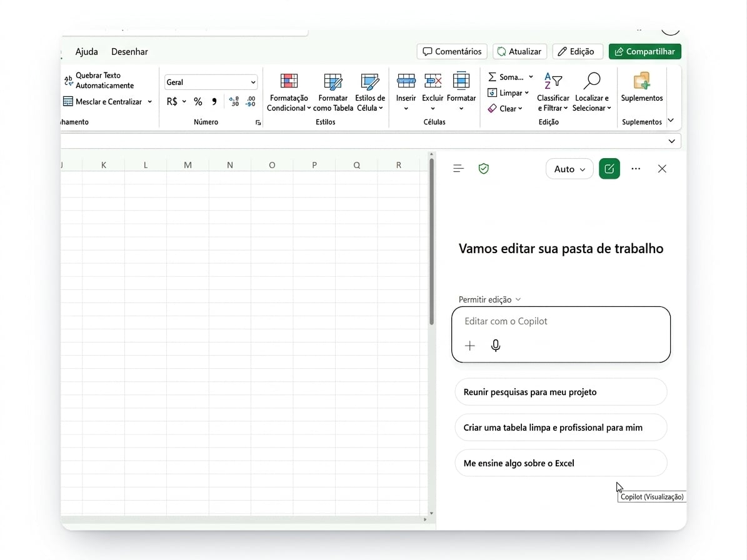Open Localizar e Selecionar menu
The height and width of the screenshot is (560, 747).
click(592, 92)
